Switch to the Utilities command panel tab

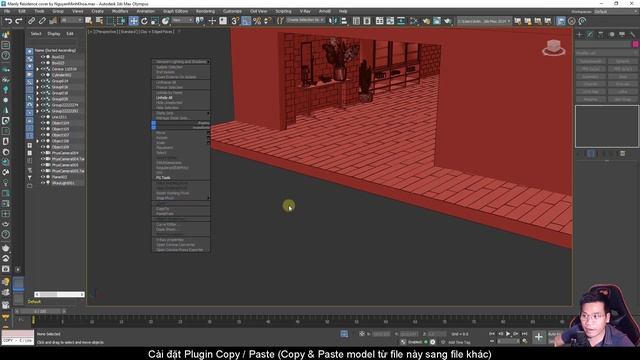(x=632, y=35)
